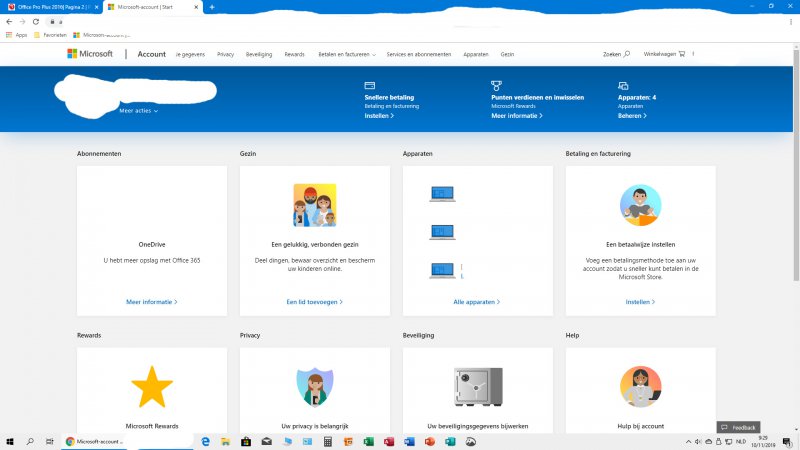Click the Account header link
The width and height of the screenshot is (800, 450).
point(152,54)
